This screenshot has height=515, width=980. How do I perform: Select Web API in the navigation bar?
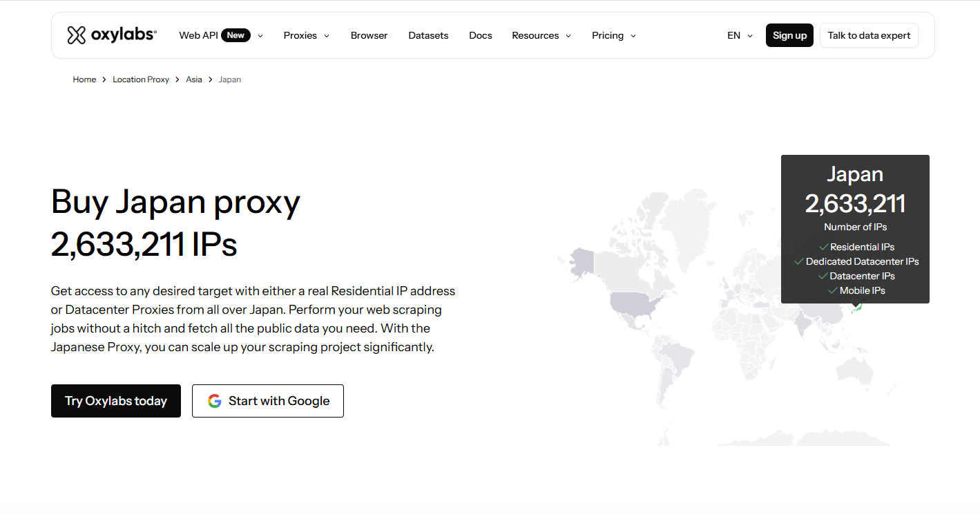click(x=198, y=35)
